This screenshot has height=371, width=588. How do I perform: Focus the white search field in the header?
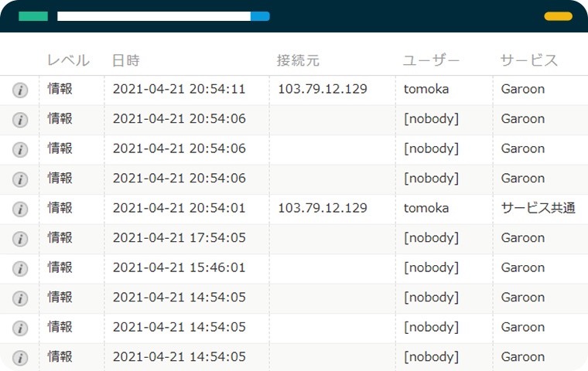[154, 16]
